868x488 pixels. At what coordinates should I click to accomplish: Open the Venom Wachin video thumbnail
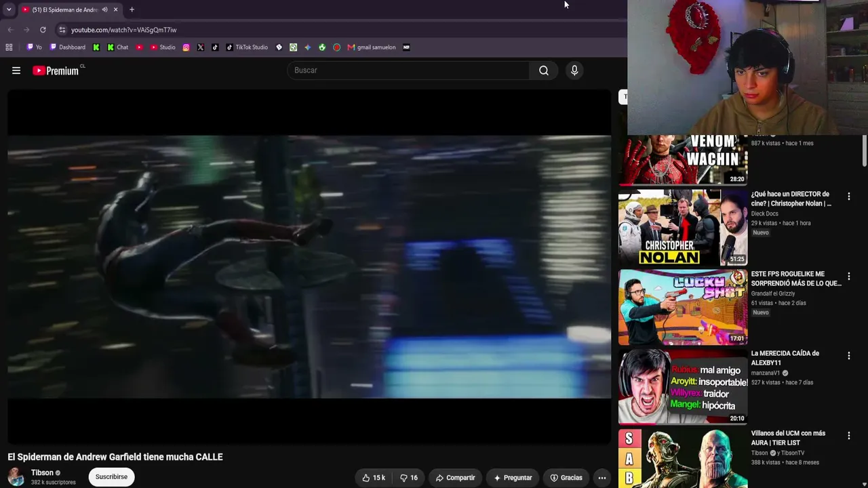coord(683,160)
